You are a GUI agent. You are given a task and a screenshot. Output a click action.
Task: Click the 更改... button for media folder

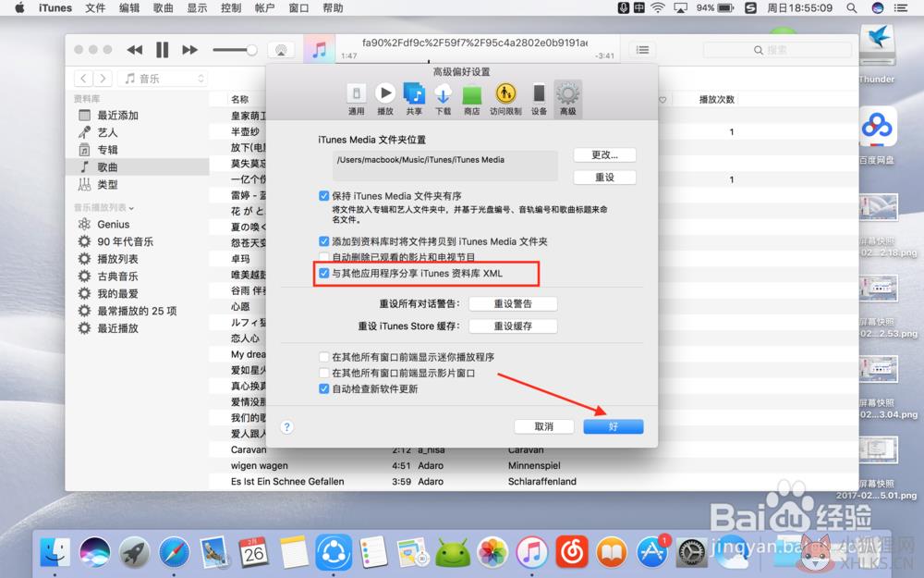[604, 155]
